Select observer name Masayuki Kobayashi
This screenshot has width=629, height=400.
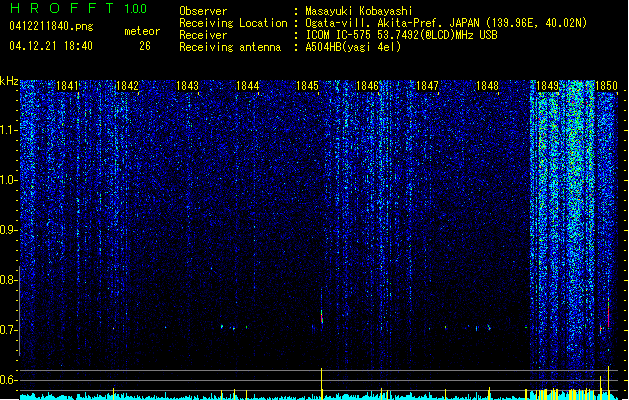359,11
